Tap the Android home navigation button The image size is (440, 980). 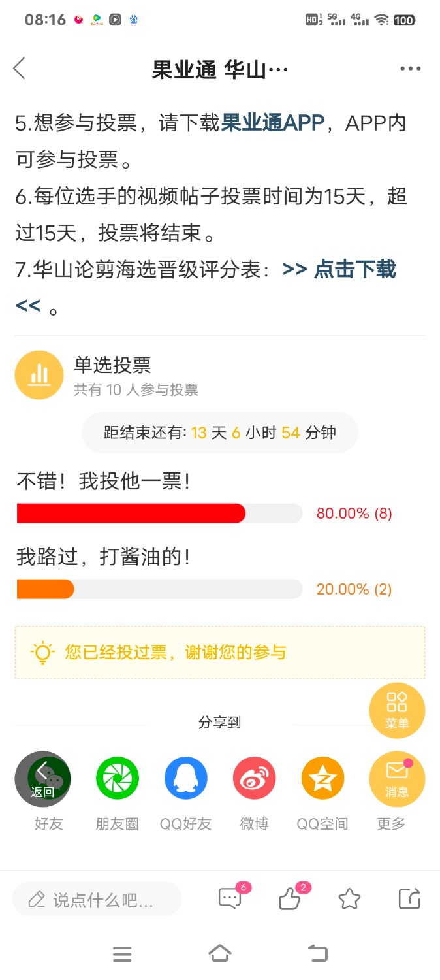coord(220,954)
